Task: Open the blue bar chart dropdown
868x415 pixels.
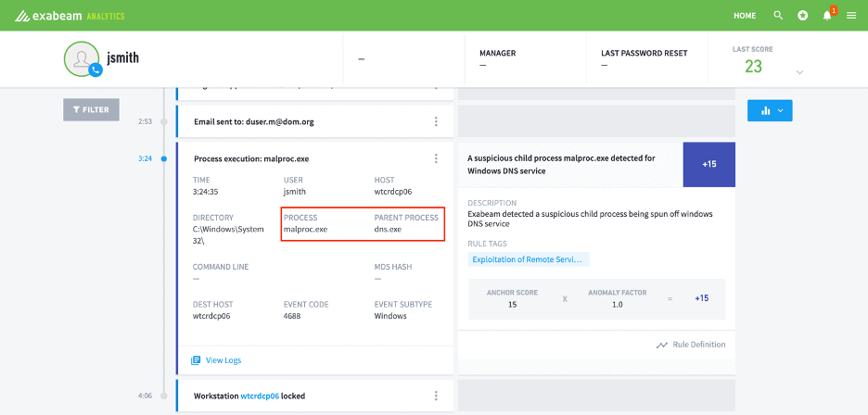Action: click(x=770, y=110)
